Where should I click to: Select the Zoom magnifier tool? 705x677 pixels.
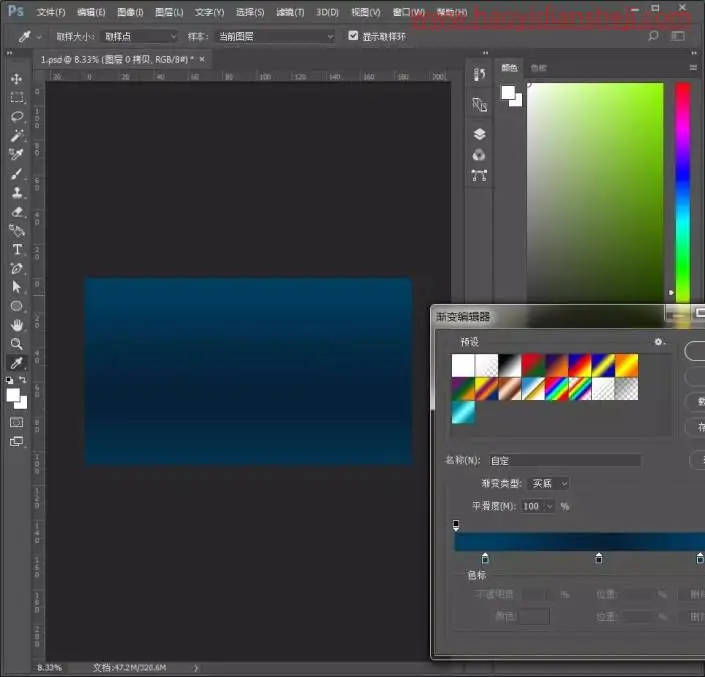[x=17, y=344]
